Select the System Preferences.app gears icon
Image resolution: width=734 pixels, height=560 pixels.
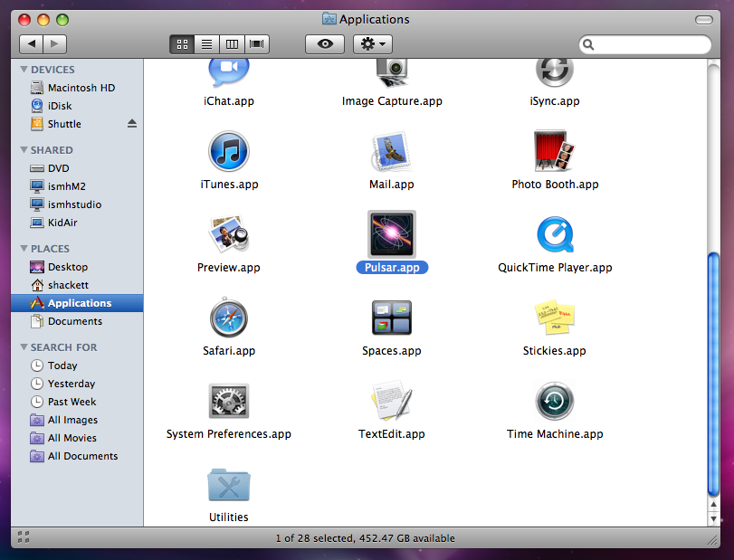(x=229, y=401)
